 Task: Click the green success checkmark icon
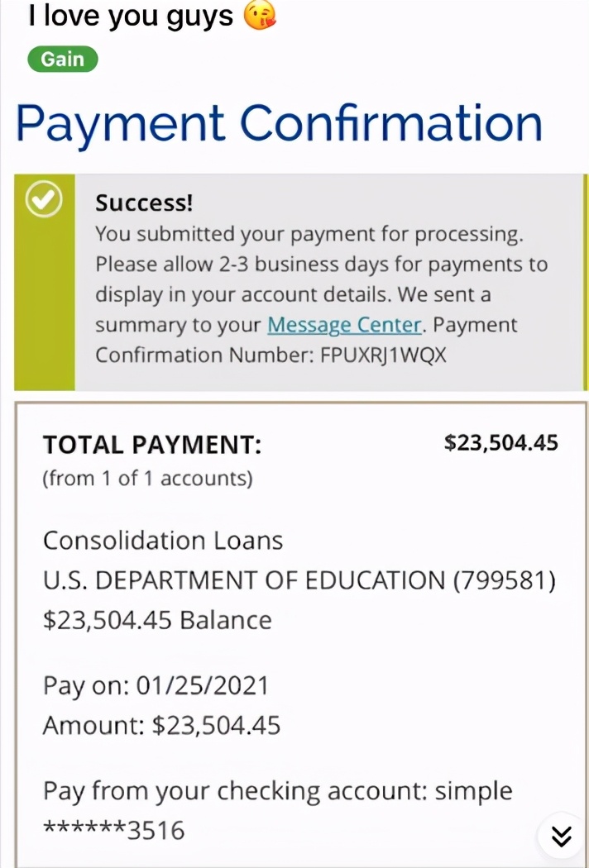coord(44,200)
